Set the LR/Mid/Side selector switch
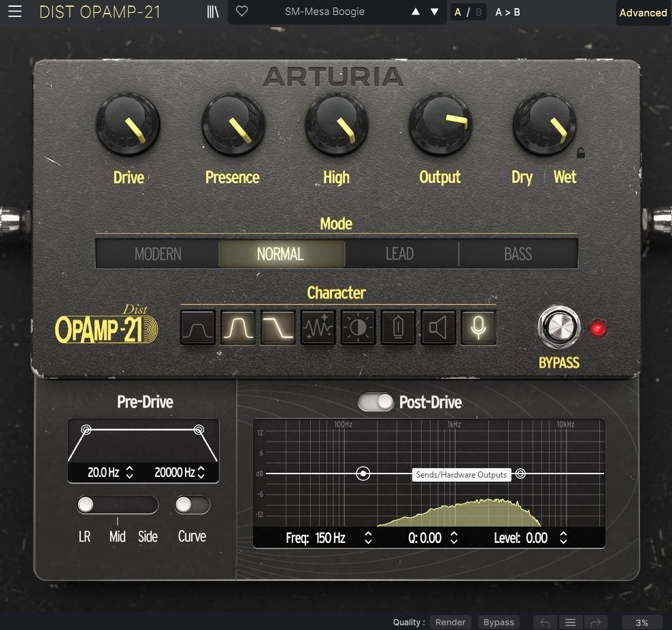 [x=118, y=505]
